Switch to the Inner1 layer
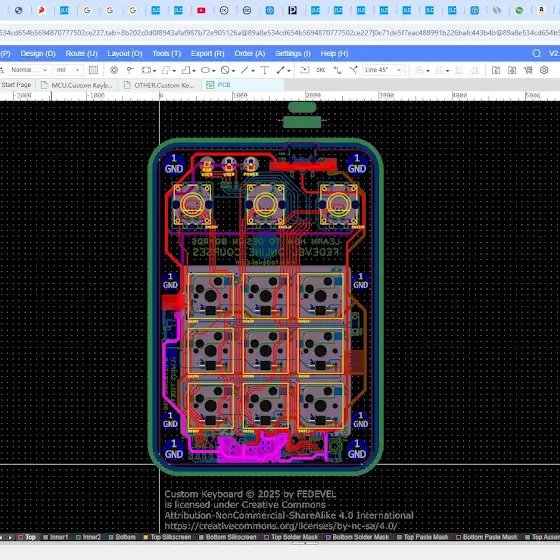The width and height of the screenshot is (560, 560). [56, 537]
